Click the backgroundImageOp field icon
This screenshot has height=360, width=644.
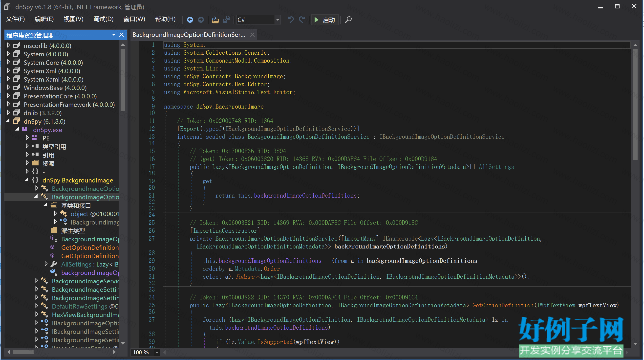tap(54, 272)
